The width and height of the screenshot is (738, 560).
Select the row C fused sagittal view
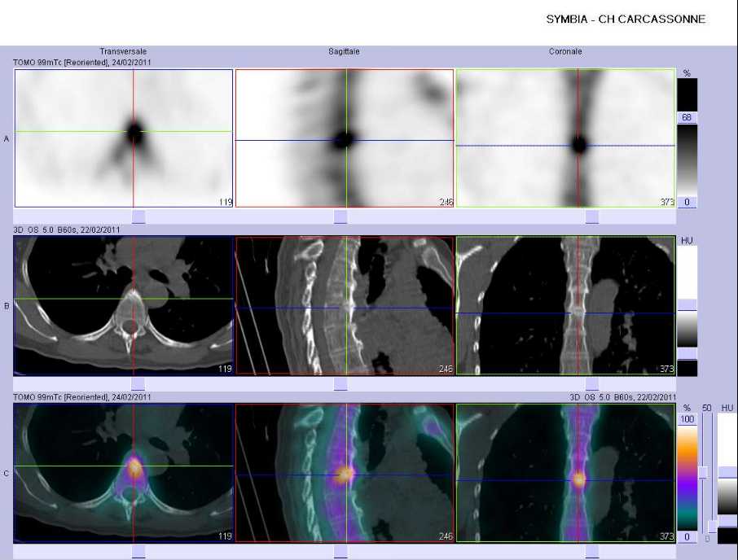[345, 473]
